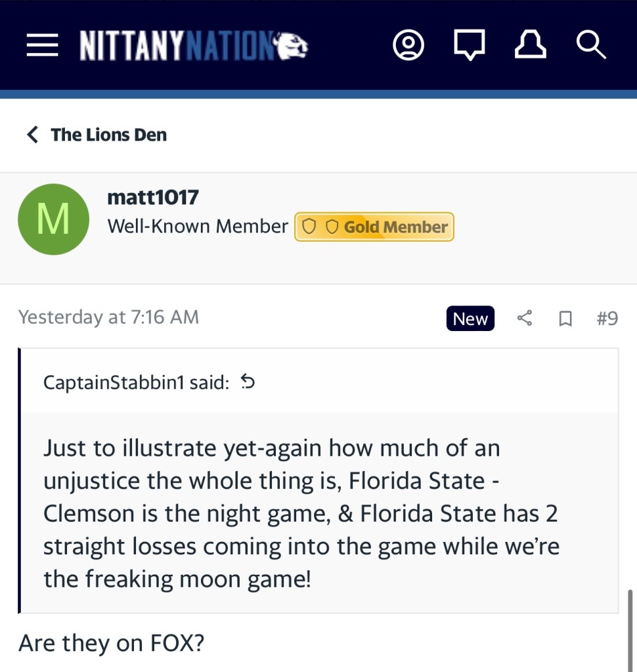Open the alerts bell icon
Image resolution: width=637 pixels, height=672 pixels.
tap(530, 46)
